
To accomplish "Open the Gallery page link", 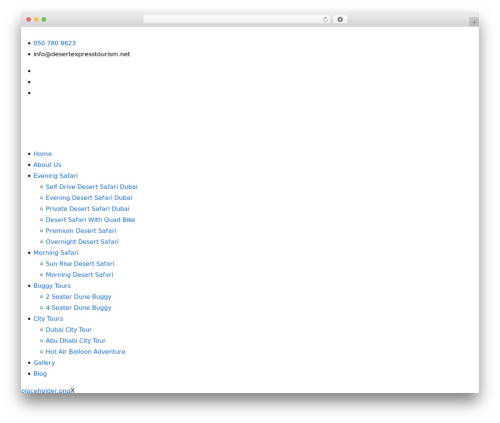I will [x=44, y=363].
